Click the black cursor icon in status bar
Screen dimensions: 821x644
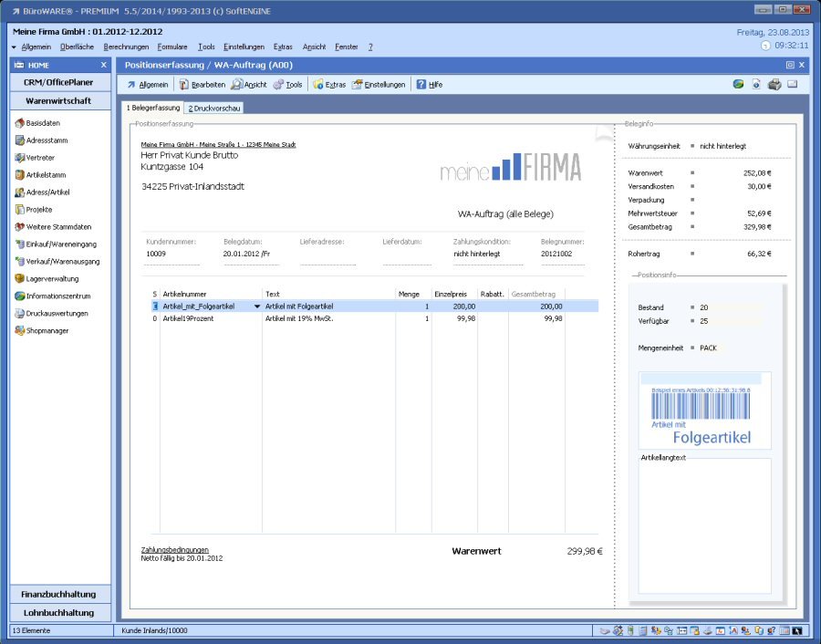(x=797, y=630)
